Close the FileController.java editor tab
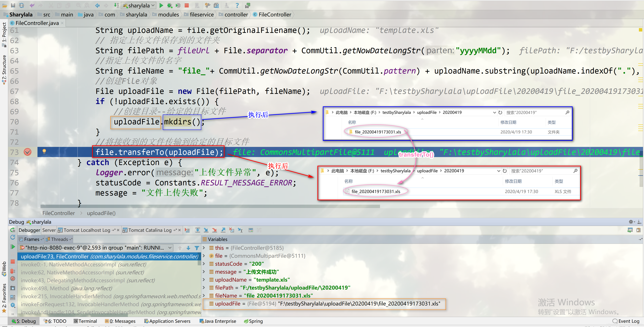The width and height of the screenshot is (644, 327). pyautogui.click(x=62, y=23)
